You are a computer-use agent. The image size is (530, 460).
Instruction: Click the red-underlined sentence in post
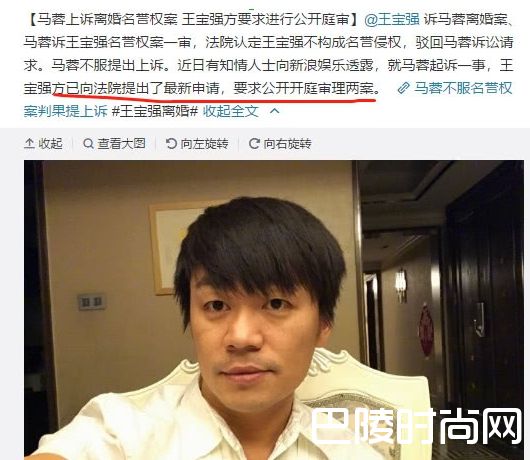(215, 89)
